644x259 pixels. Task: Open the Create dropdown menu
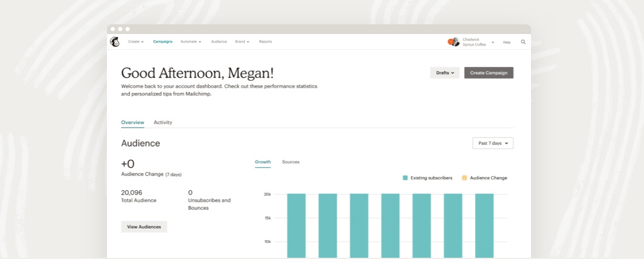[135, 42]
